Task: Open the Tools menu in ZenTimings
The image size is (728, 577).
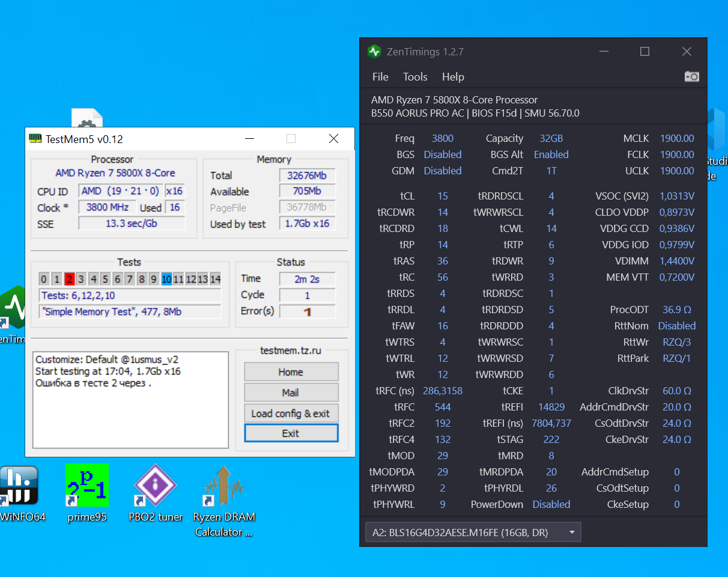Action: tap(415, 77)
